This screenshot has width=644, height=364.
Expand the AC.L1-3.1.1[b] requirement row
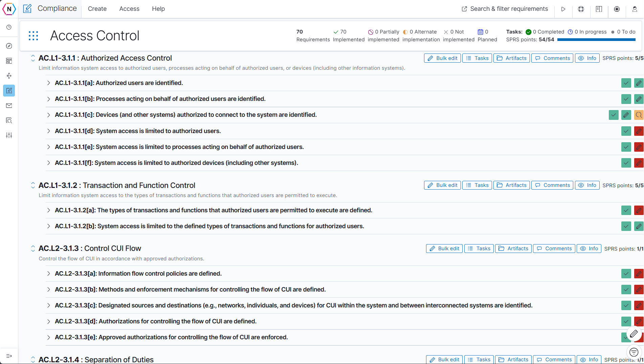tap(49, 99)
